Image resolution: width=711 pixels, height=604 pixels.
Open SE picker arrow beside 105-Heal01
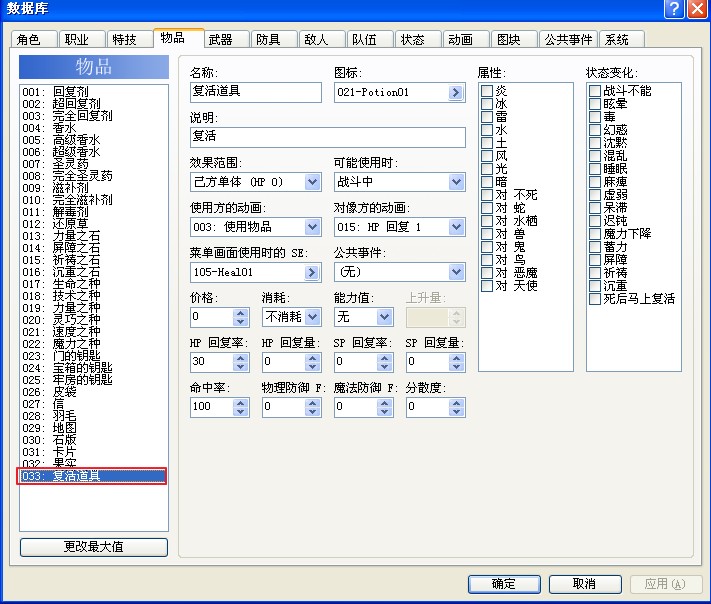tap(312, 272)
